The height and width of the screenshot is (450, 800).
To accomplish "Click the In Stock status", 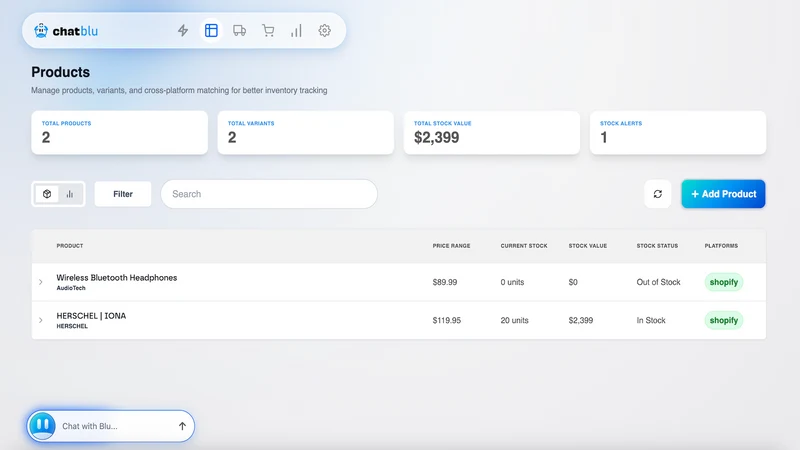I will point(651,320).
